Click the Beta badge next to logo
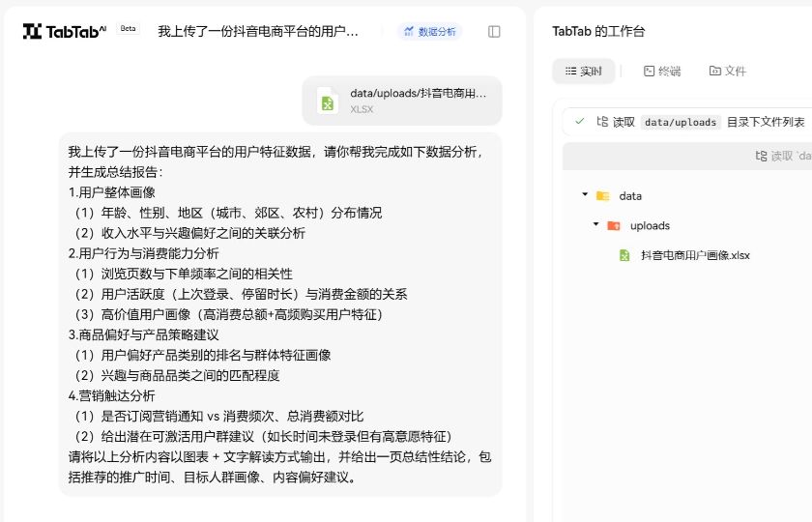The image size is (812, 522). pyautogui.click(x=128, y=28)
